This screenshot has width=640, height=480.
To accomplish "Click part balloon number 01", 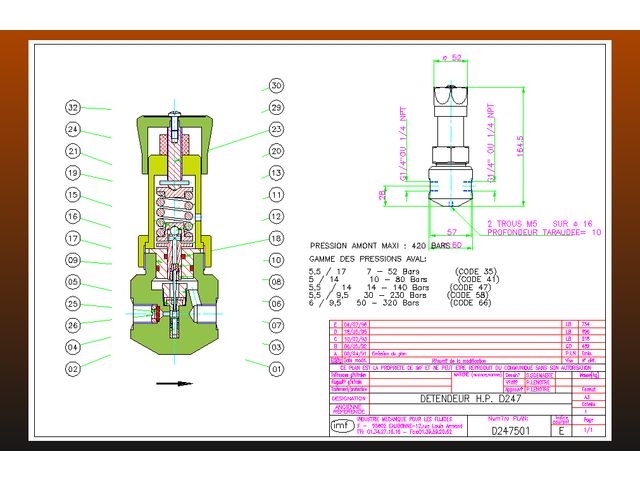I will [x=276, y=368].
